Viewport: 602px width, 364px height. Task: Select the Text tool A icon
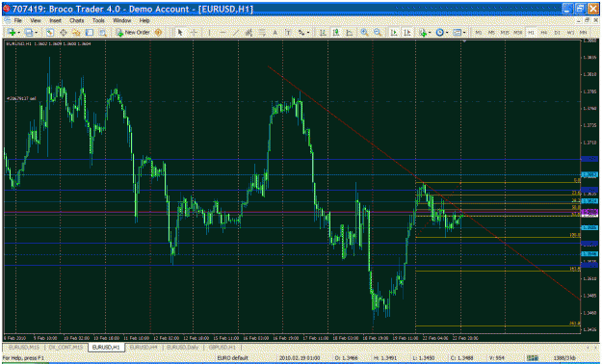click(275, 33)
